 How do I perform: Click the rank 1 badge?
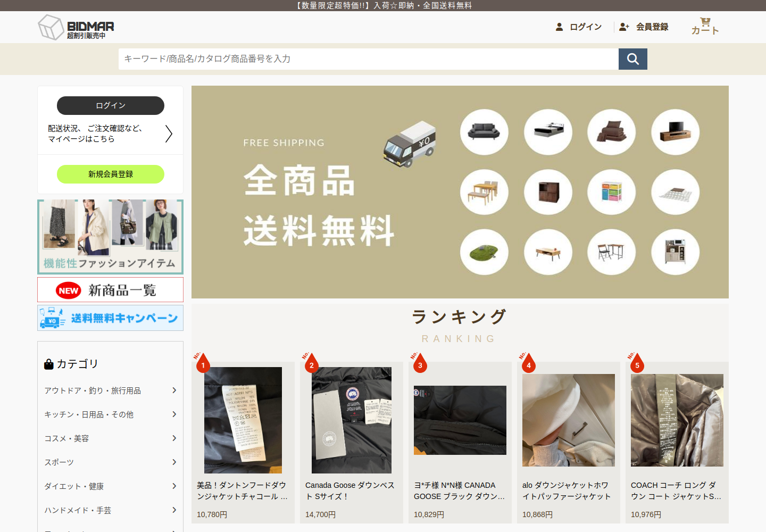click(x=202, y=363)
